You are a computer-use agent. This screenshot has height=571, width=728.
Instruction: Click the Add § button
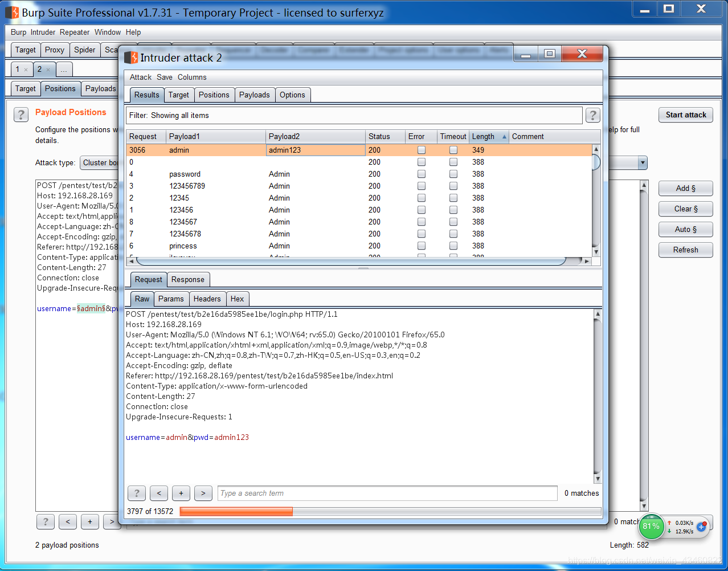(686, 188)
